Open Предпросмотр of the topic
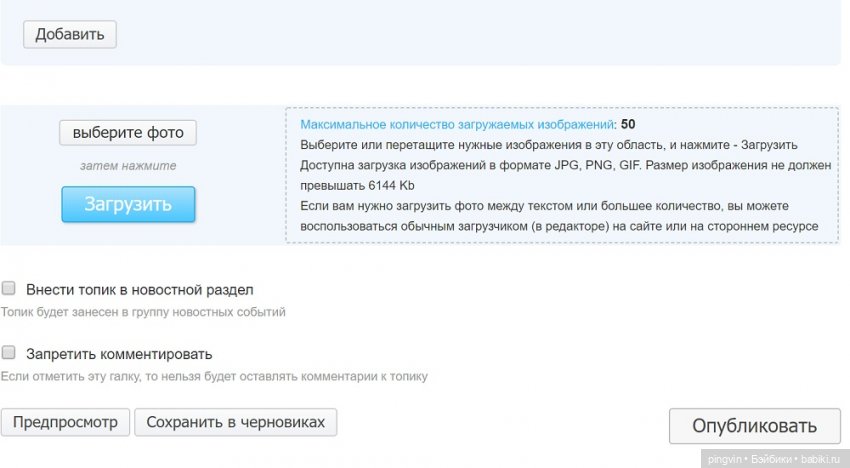 pos(65,423)
